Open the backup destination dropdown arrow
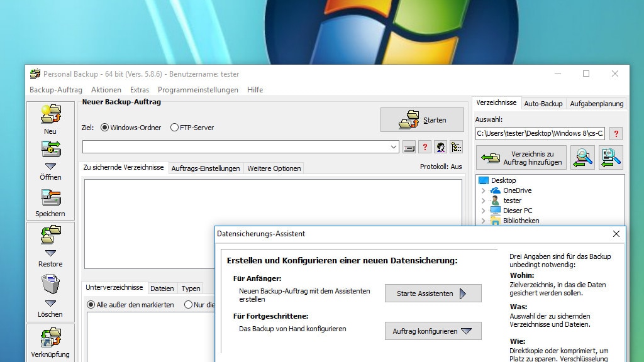The image size is (644, 362). (x=392, y=146)
